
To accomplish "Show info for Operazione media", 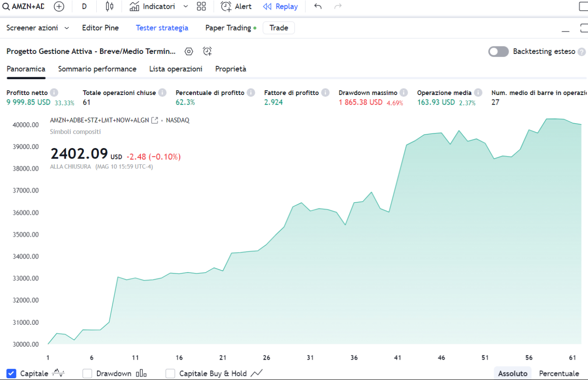I will [x=478, y=93].
